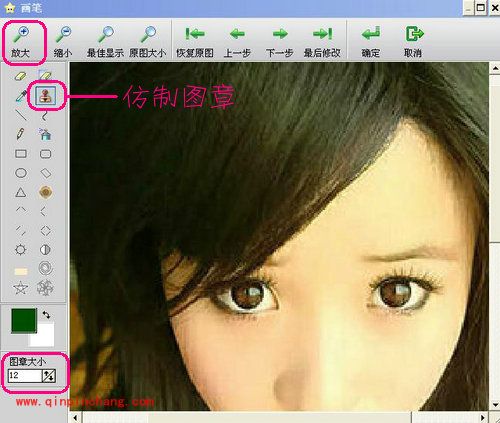Click the dark green foreground color swatch

click(24, 320)
